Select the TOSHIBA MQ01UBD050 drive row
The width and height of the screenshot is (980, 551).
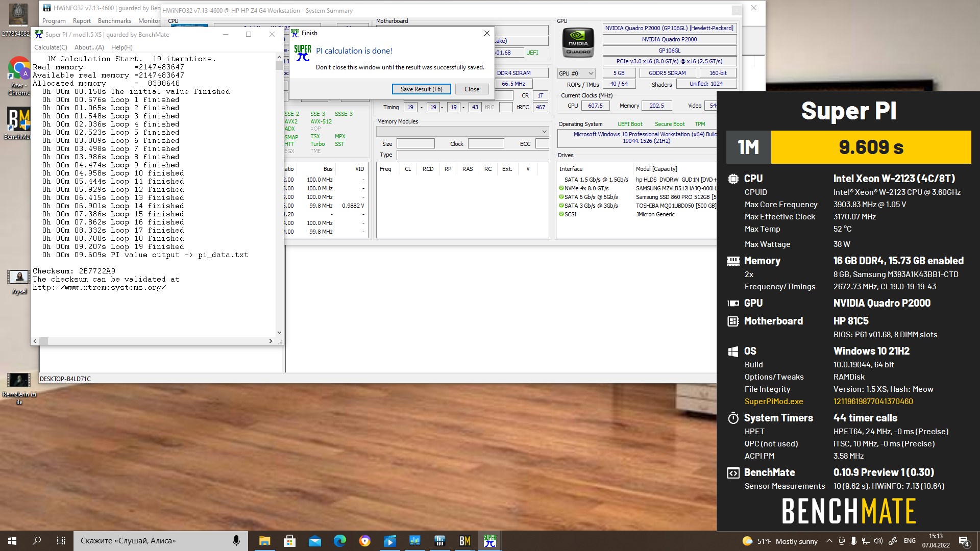click(638, 206)
